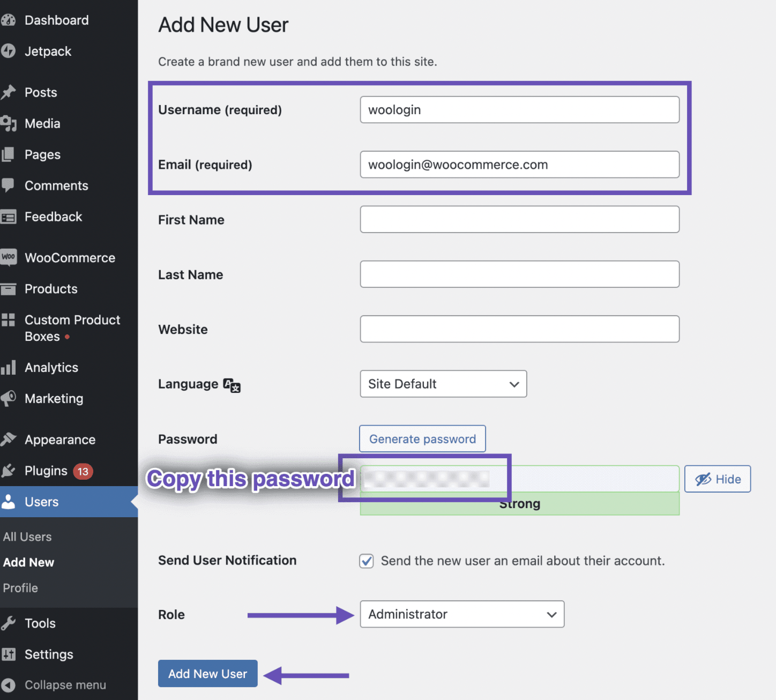Open the Custom Product Boxes section

(x=72, y=327)
